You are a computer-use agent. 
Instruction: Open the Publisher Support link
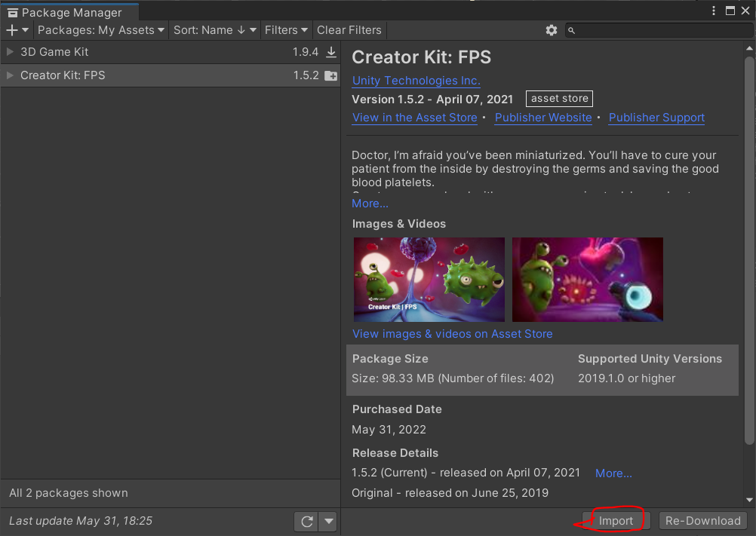(x=656, y=118)
